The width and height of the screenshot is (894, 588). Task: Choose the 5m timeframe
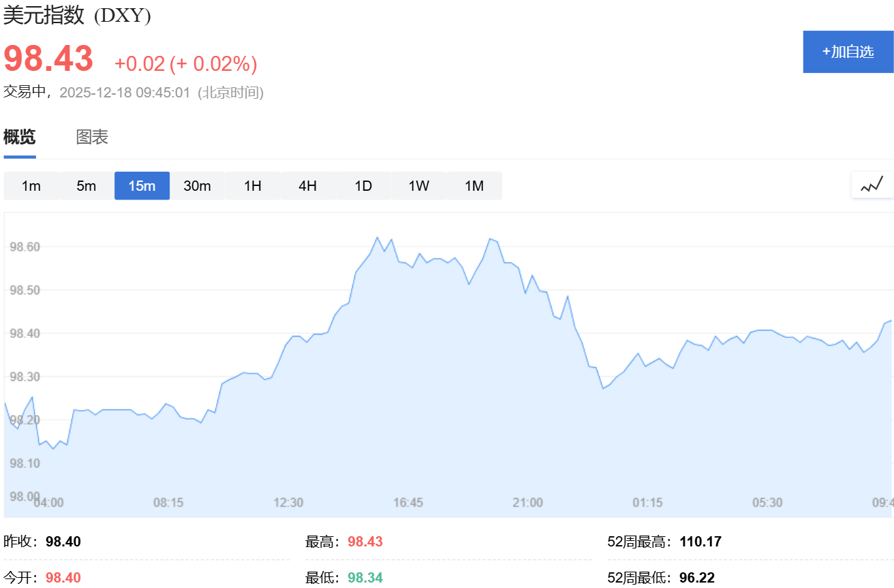coord(87,186)
